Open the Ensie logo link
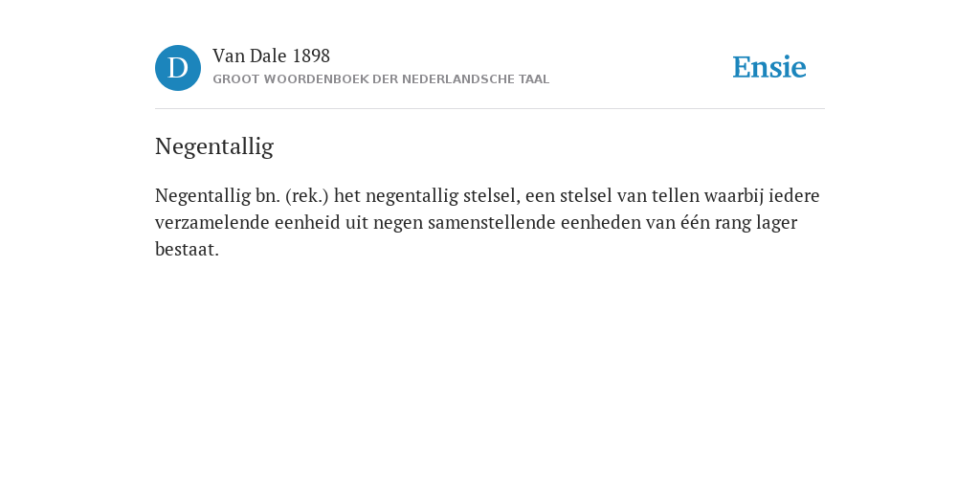 coord(769,67)
